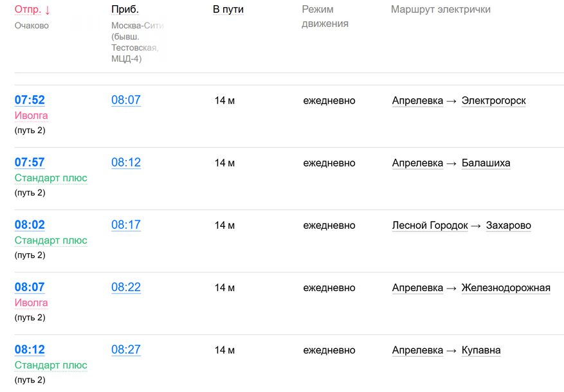Image resolution: width=564 pixels, height=392 pixels.
Task: Open the 08:02 departure time link
Action: tap(30, 225)
